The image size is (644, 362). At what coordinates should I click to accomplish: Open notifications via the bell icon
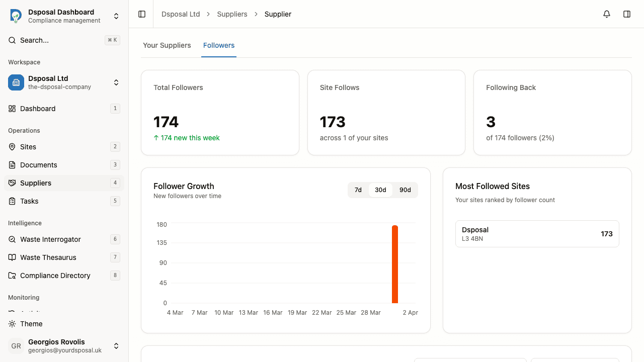[x=606, y=14]
